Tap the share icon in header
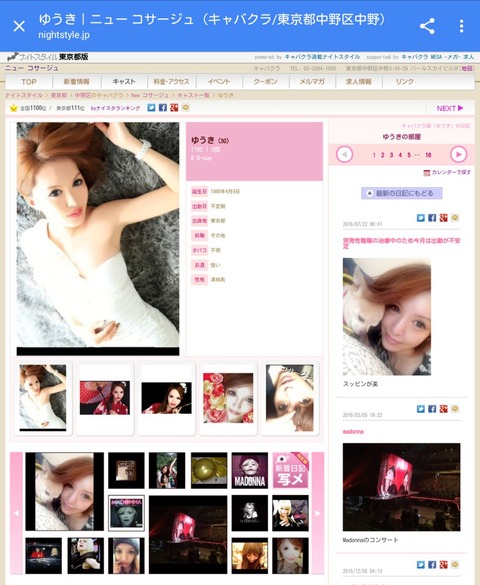 (427, 26)
